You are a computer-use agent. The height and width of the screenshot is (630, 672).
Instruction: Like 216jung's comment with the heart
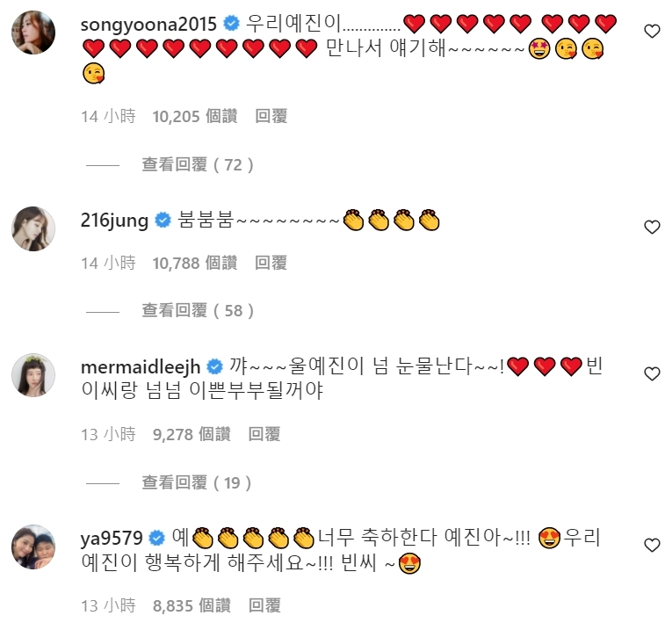click(x=652, y=227)
